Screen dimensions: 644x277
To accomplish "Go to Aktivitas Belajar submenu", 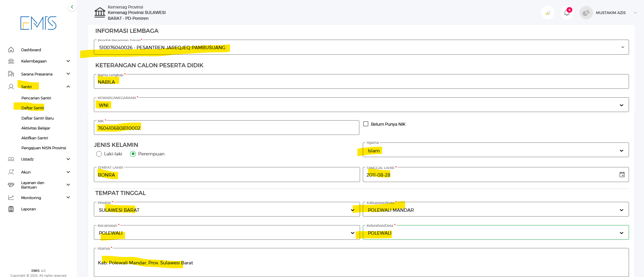I will point(36,128).
